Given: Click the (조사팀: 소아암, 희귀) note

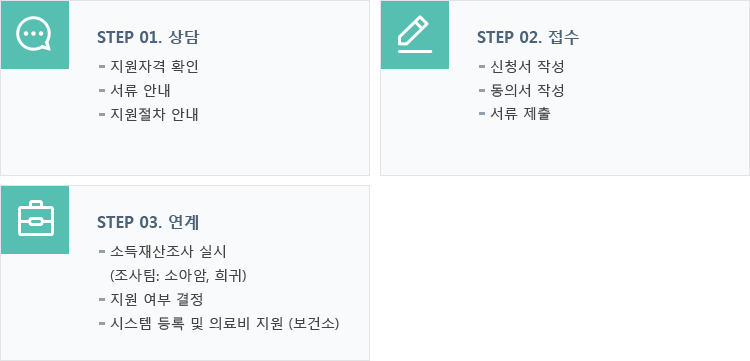Looking at the screenshot, I should pyautogui.click(x=178, y=276).
